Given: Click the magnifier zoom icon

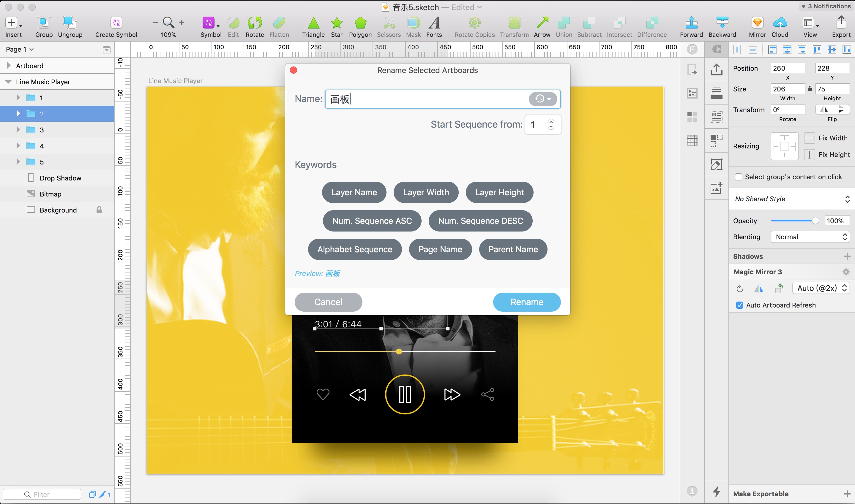Looking at the screenshot, I should click(168, 23).
